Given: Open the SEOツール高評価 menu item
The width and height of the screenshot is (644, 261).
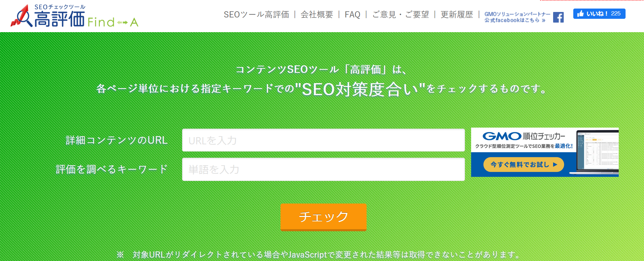Looking at the screenshot, I should (256, 14).
